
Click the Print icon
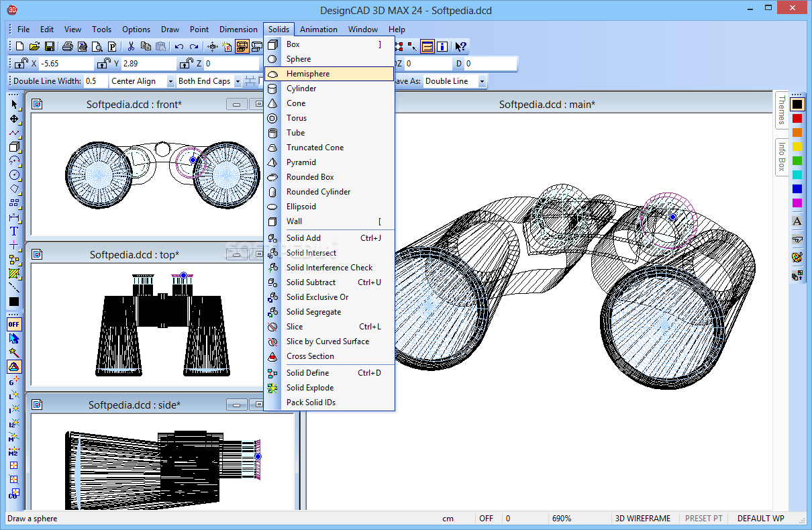[67, 46]
